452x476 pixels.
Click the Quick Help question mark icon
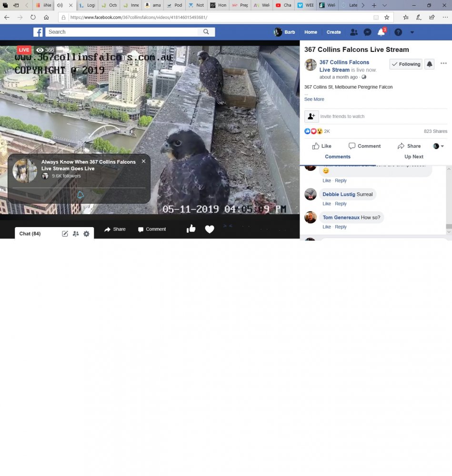click(x=398, y=32)
